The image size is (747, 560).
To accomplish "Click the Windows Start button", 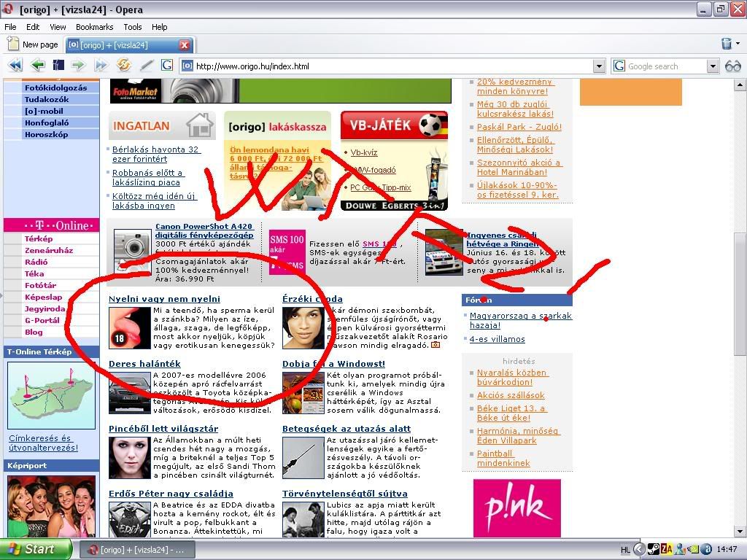I will pos(36,549).
